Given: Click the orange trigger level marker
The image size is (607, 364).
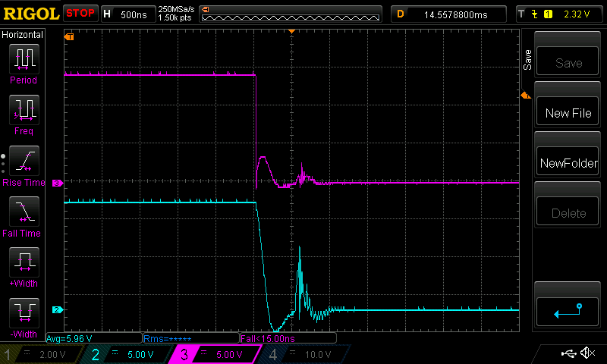Looking at the screenshot, I should click(x=524, y=95).
